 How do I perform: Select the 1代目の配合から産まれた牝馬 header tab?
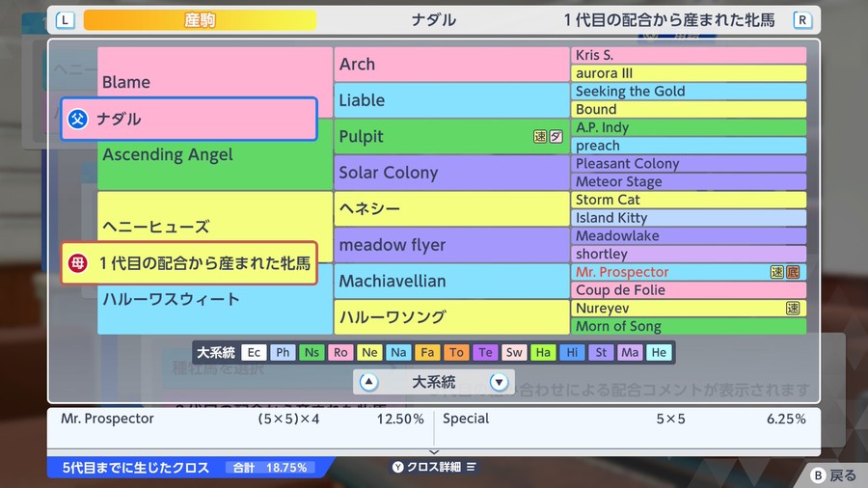(x=669, y=20)
